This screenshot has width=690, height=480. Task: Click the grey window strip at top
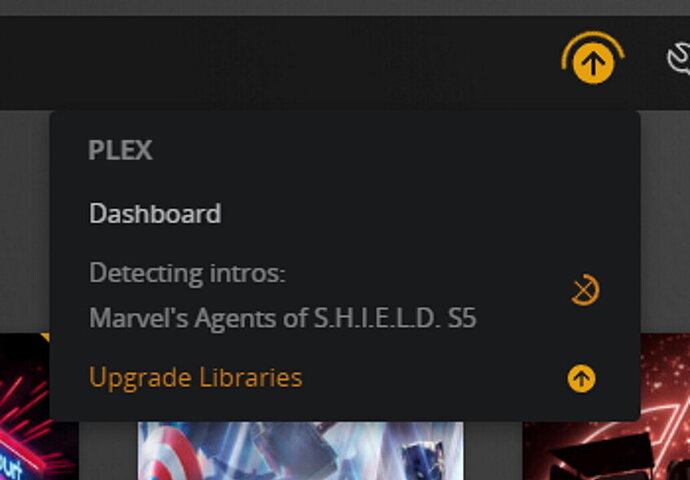click(x=345, y=7)
